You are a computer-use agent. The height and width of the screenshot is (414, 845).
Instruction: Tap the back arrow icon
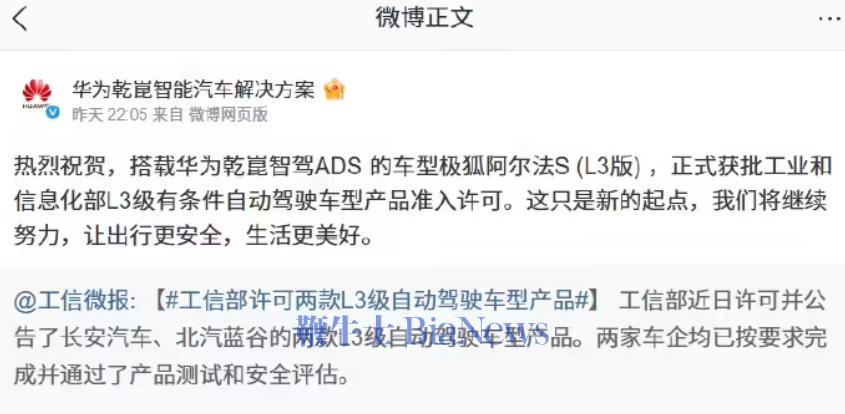[x=20, y=19]
